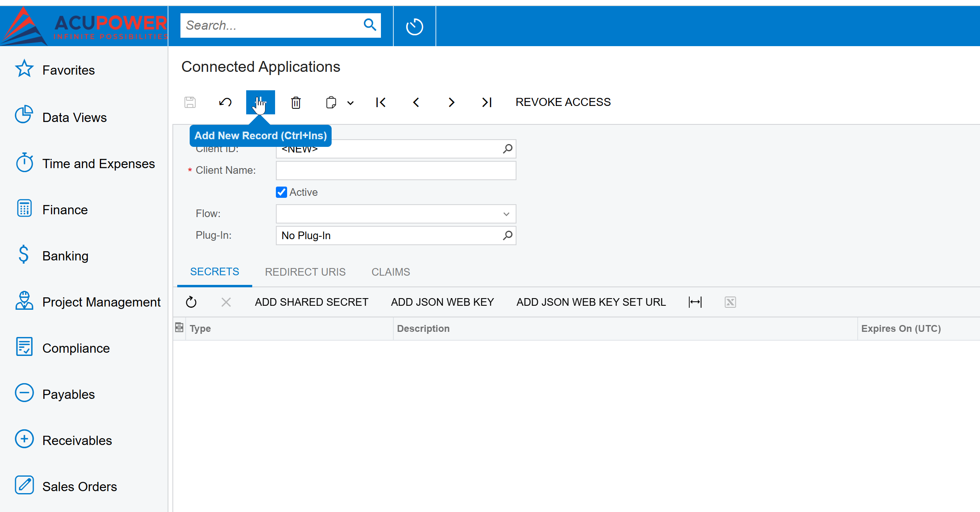
Task: Click the Undo changes icon
Action: (225, 103)
